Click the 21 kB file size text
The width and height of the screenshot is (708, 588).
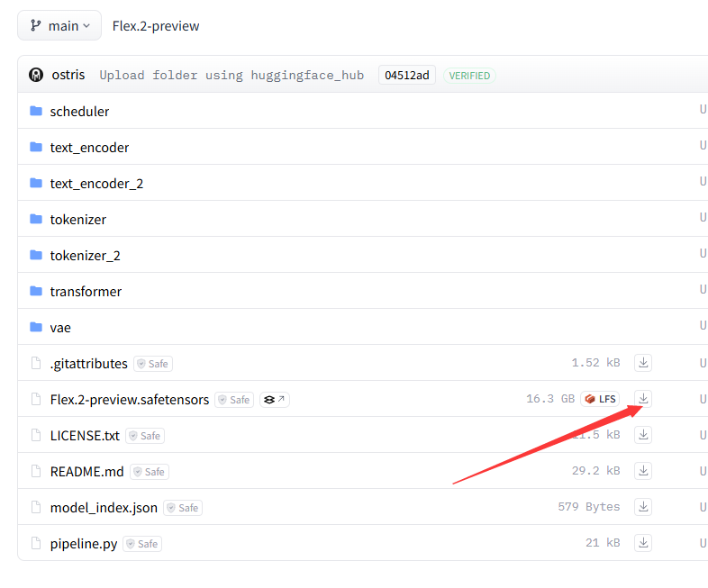coord(603,543)
